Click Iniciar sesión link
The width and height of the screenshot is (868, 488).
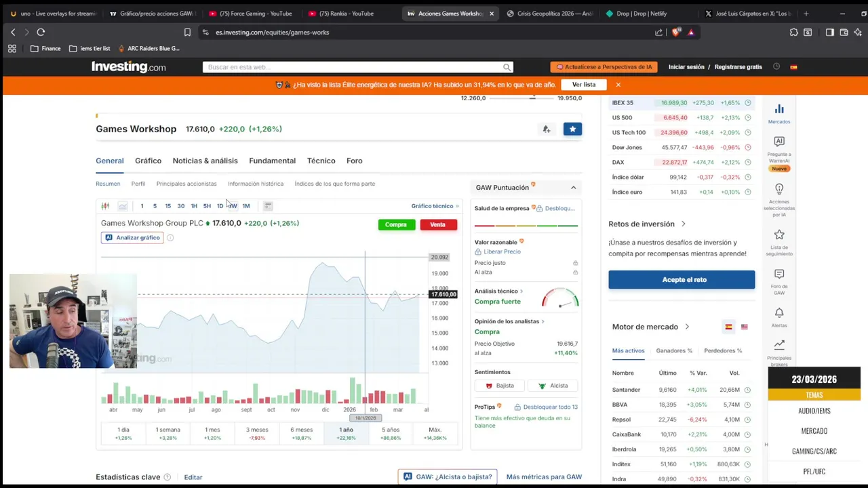pyautogui.click(x=686, y=67)
